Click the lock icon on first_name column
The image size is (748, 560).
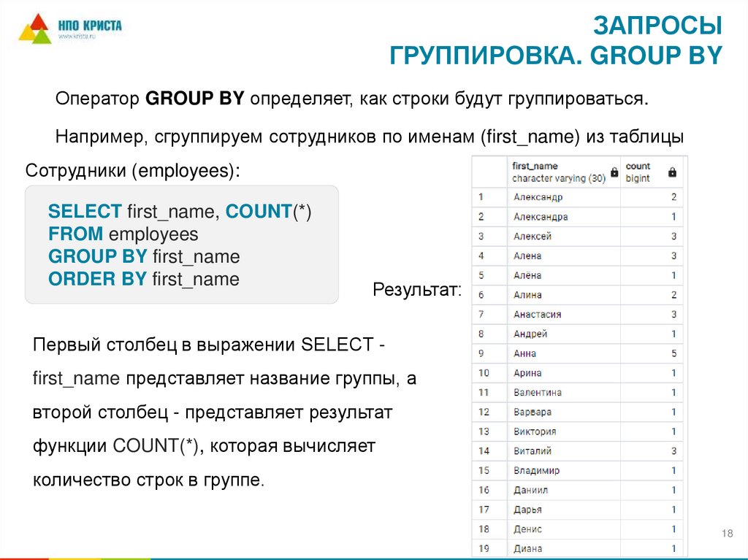(x=614, y=172)
